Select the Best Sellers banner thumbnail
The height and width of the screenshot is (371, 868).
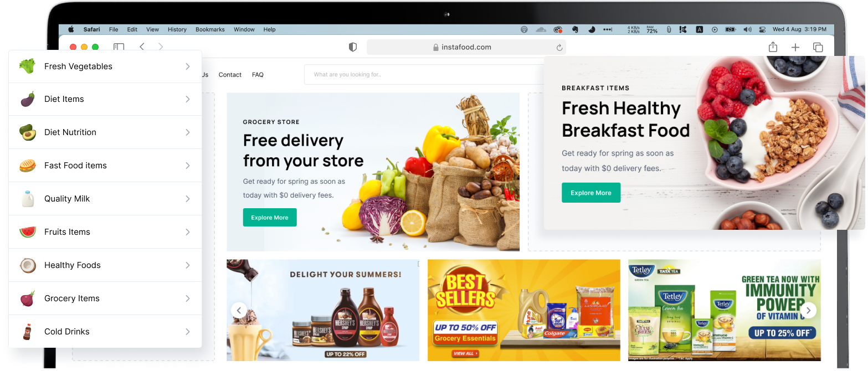coord(524,310)
